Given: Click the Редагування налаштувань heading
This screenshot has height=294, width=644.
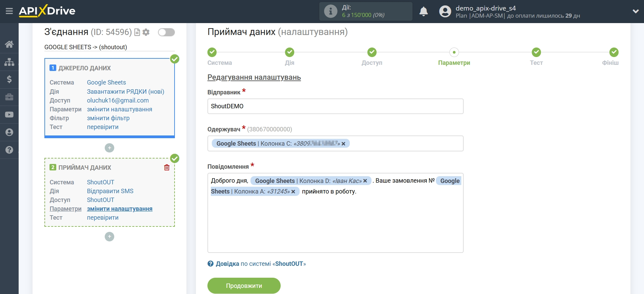Looking at the screenshot, I should [254, 77].
